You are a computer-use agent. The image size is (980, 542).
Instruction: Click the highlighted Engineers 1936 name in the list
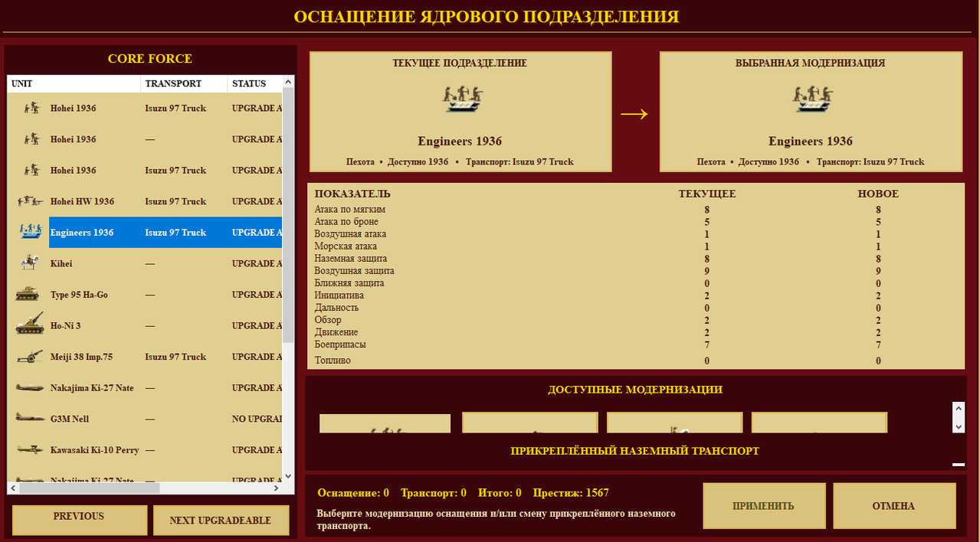click(82, 232)
